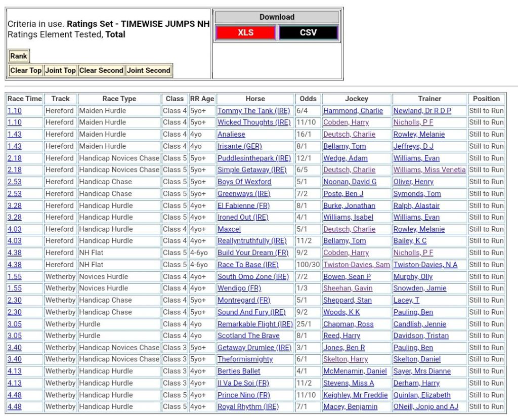The width and height of the screenshot is (518, 420).
Task: View horse Scotland The Brave
Action: click(x=248, y=335)
